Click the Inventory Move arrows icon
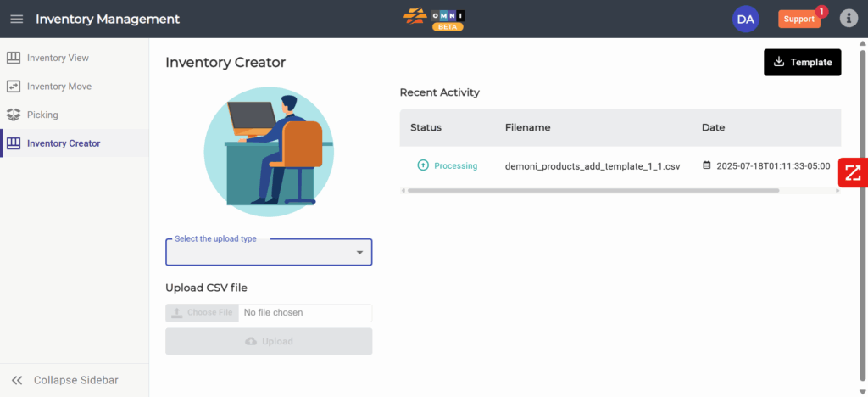868x397 pixels. point(14,87)
